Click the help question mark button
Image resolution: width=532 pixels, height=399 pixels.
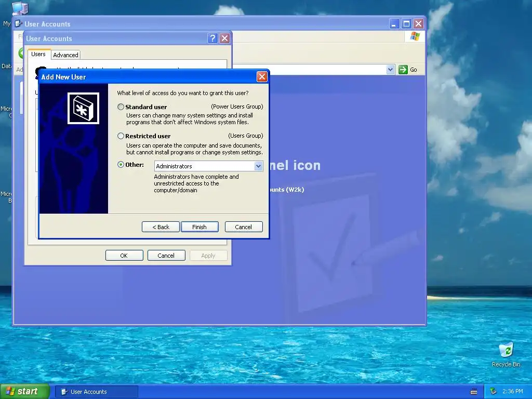click(x=212, y=38)
